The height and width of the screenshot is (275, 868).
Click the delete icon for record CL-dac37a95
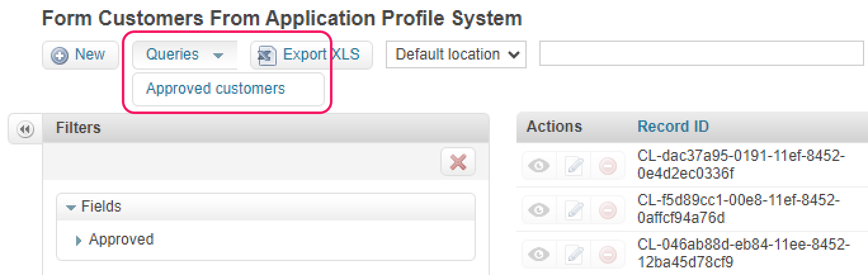coord(607,167)
